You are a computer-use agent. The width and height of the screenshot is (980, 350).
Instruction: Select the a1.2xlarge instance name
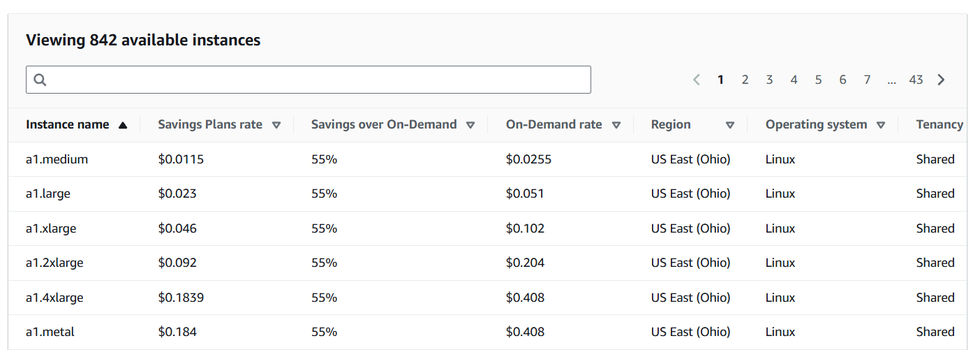coord(54,263)
